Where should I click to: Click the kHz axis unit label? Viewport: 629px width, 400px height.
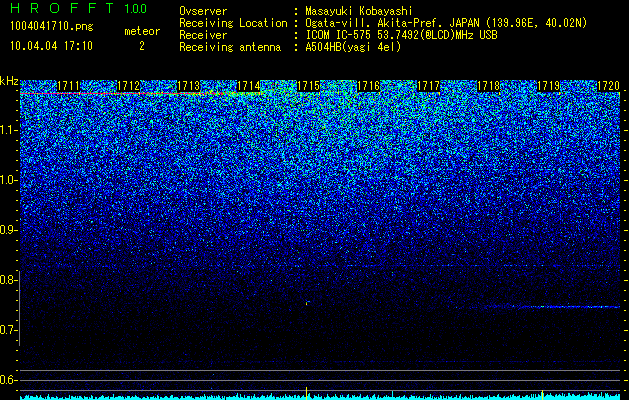(9, 81)
